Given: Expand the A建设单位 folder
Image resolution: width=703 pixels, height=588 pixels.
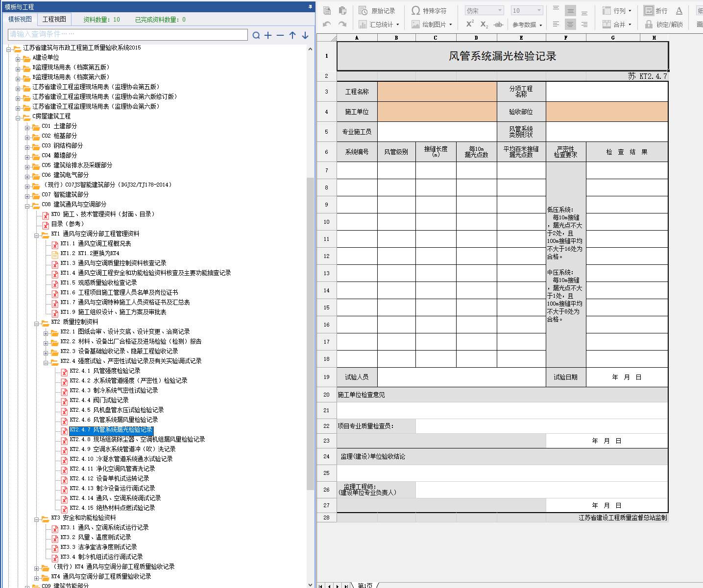Looking at the screenshot, I should [x=18, y=59].
